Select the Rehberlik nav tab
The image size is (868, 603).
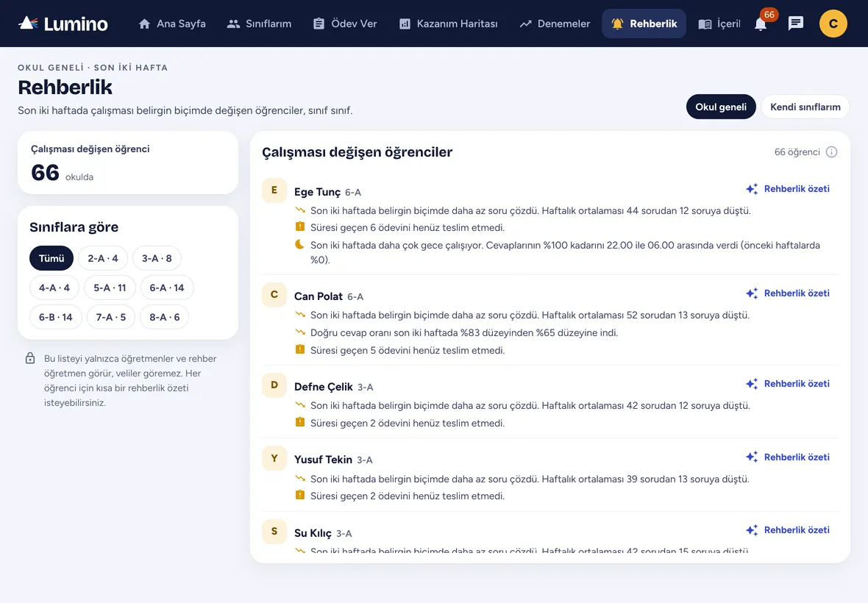coord(644,24)
